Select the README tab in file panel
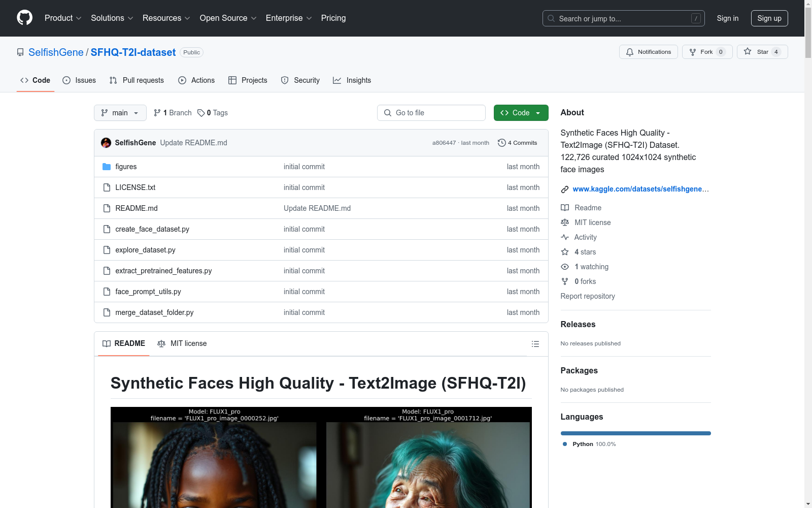The width and height of the screenshot is (812, 508). pos(124,344)
